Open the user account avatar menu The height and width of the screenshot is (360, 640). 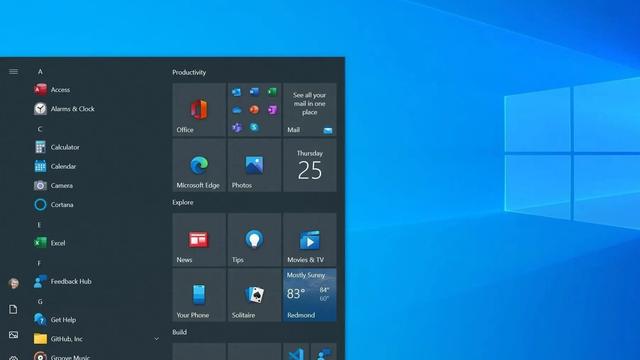click(13, 283)
